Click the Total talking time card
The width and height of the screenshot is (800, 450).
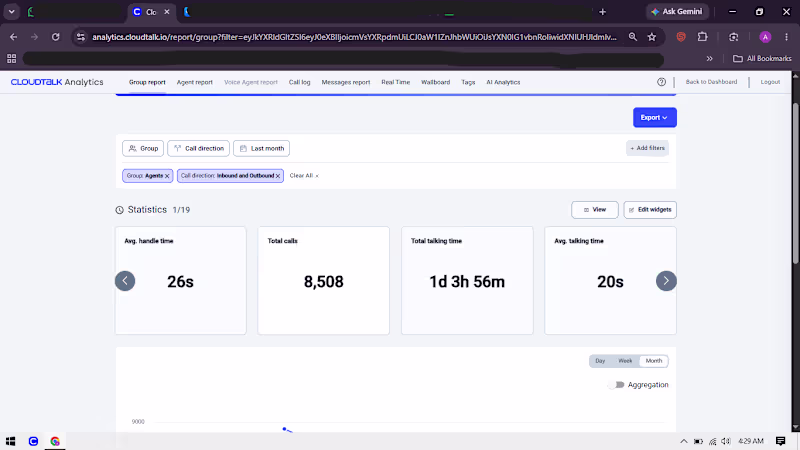(x=467, y=281)
